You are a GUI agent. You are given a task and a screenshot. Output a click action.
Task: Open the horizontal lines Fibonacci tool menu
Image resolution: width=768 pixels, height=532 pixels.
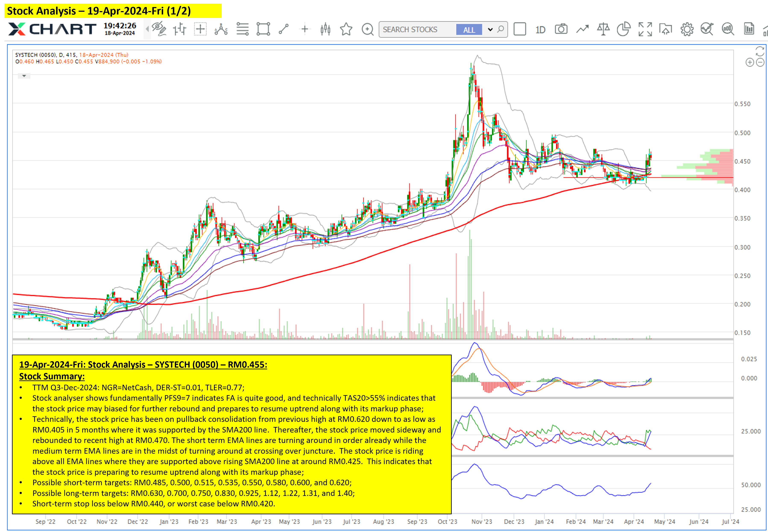click(242, 29)
